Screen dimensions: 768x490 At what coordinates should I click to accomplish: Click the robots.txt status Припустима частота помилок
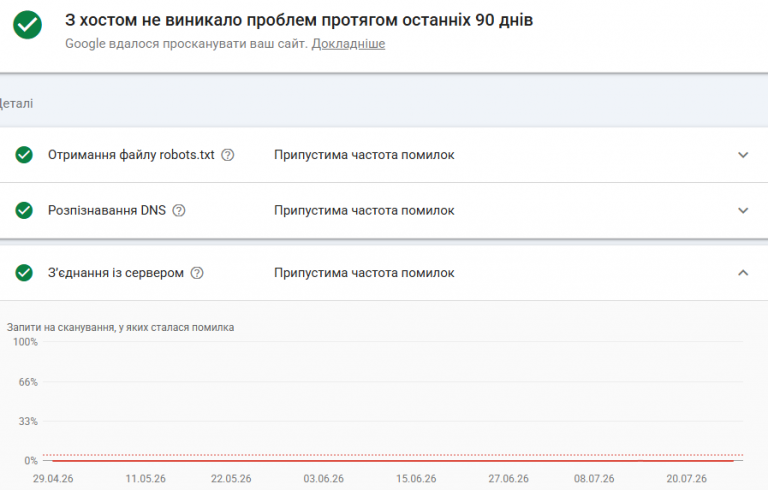[x=364, y=155]
